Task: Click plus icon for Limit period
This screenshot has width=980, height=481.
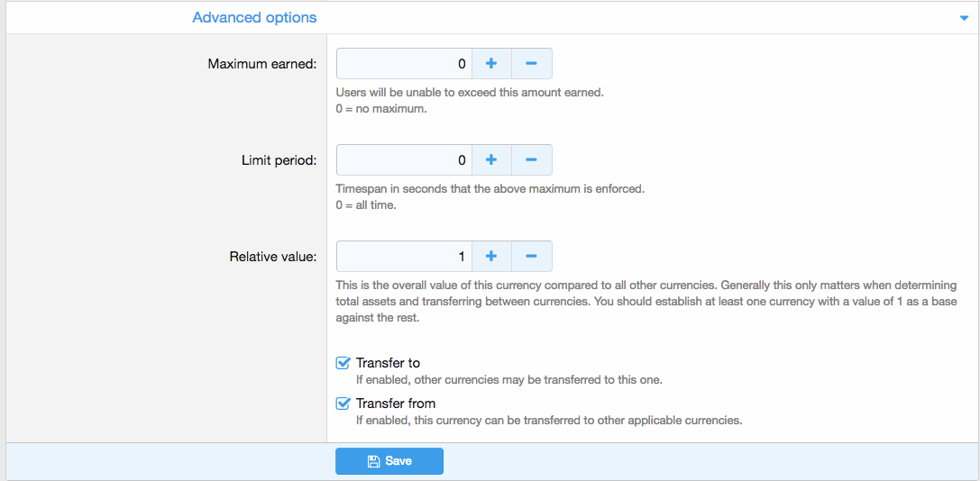Action: point(491,160)
